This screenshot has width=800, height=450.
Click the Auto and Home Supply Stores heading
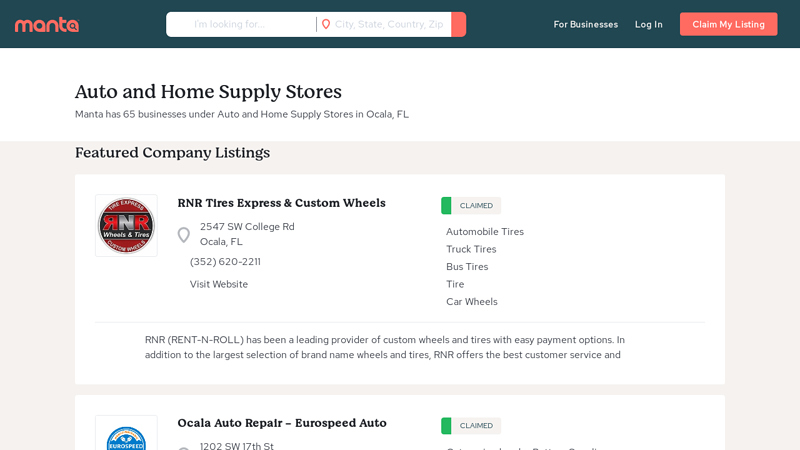pyautogui.click(x=208, y=92)
